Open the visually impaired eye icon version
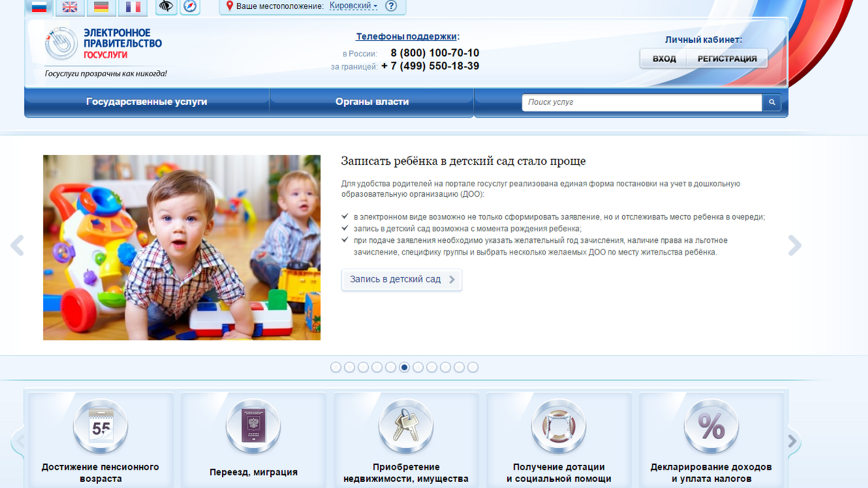The width and height of the screenshot is (868, 488). click(166, 7)
